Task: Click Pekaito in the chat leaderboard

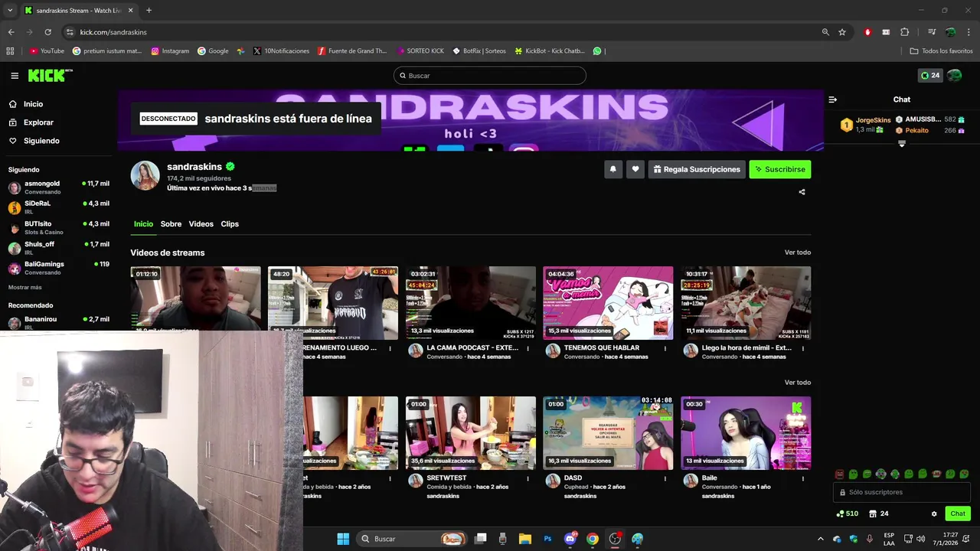Action: coord(916,131)
